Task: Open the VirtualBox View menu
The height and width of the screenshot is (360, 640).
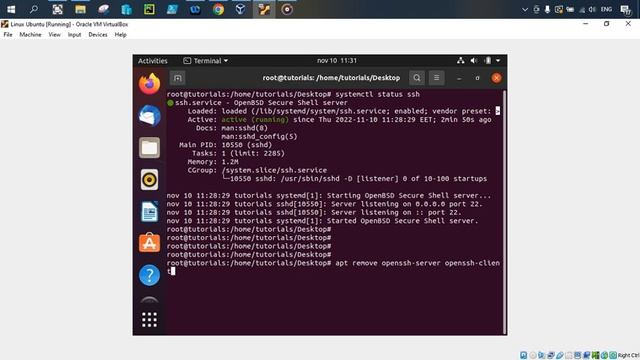Action: [54, 35]
